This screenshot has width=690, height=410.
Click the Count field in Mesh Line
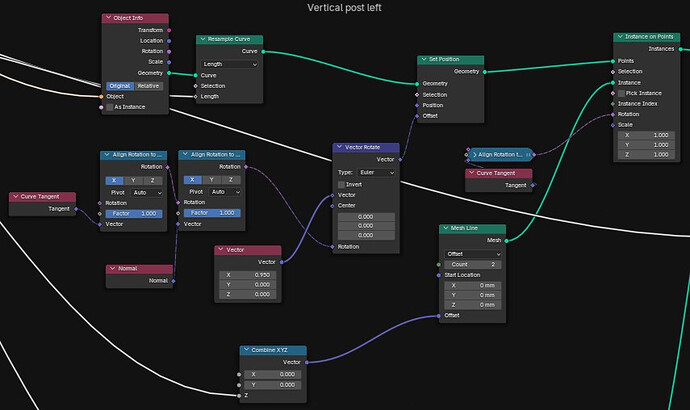(473, 264)
